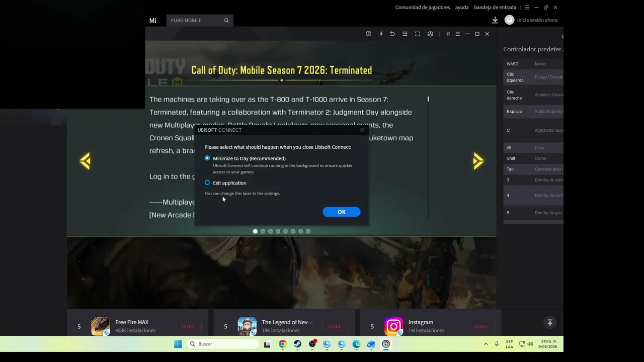Image resolution: width=644 pixels, height=362 pixels.
Task: Select the Tab key mapping row
Action: click(x=533, y=169)
